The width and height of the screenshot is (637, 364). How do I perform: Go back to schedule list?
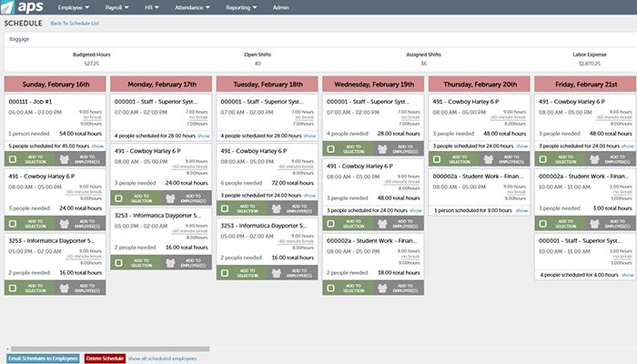pyautogui.click(x=75, y=23)
